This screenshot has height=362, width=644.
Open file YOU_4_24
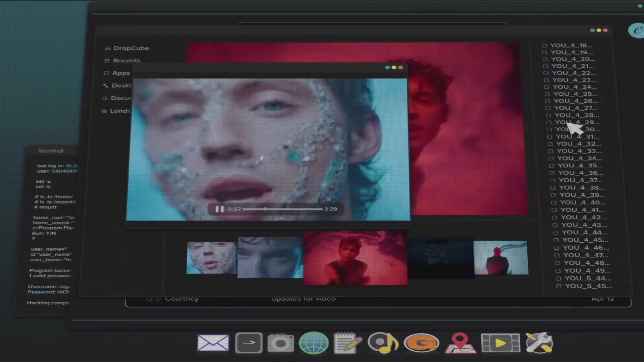[x=575, y=87]
